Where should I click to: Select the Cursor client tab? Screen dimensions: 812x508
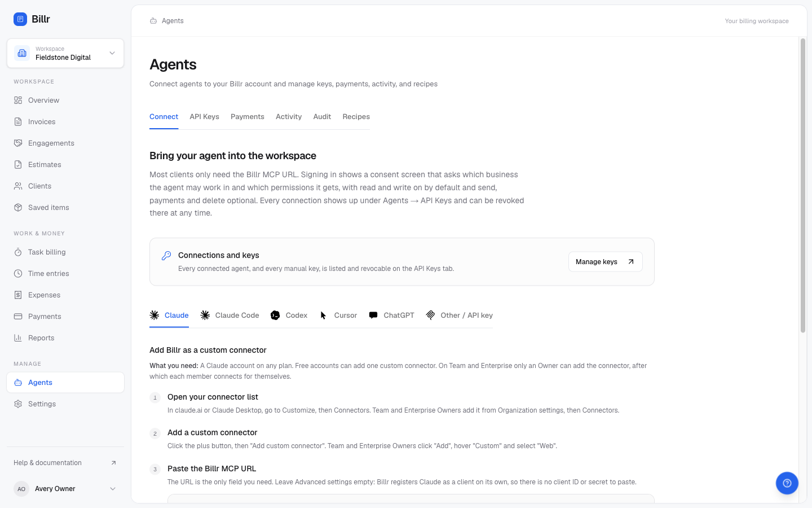tap(338, 316)
